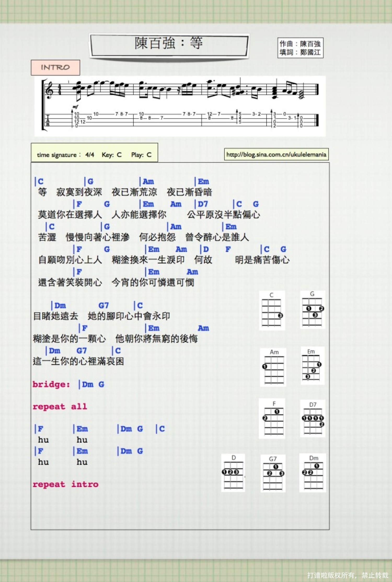The height and width of the screenshot is (582, 392).
Task: Click the pink INTRO label box
Action: pyautogui.click(x=55, y=68)
